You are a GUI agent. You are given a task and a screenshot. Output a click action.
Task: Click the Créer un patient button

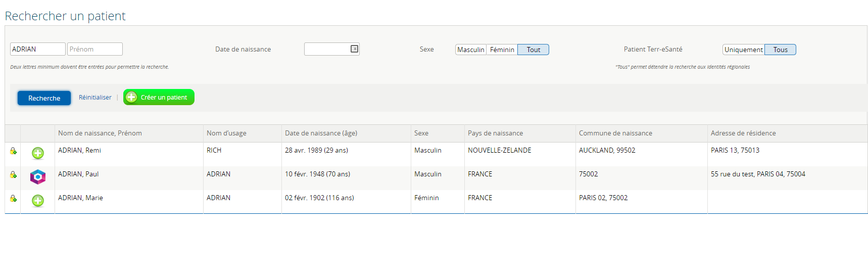pyautogui.click(x=159, y=97)
